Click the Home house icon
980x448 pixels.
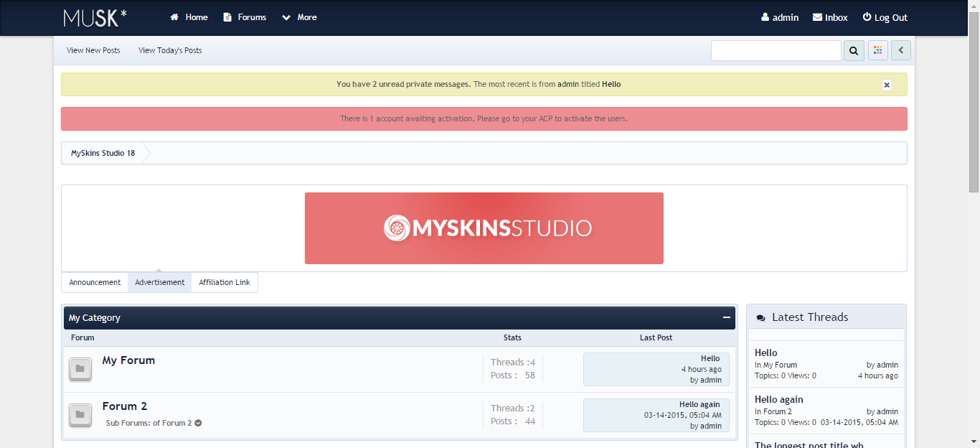coord(174,17)
